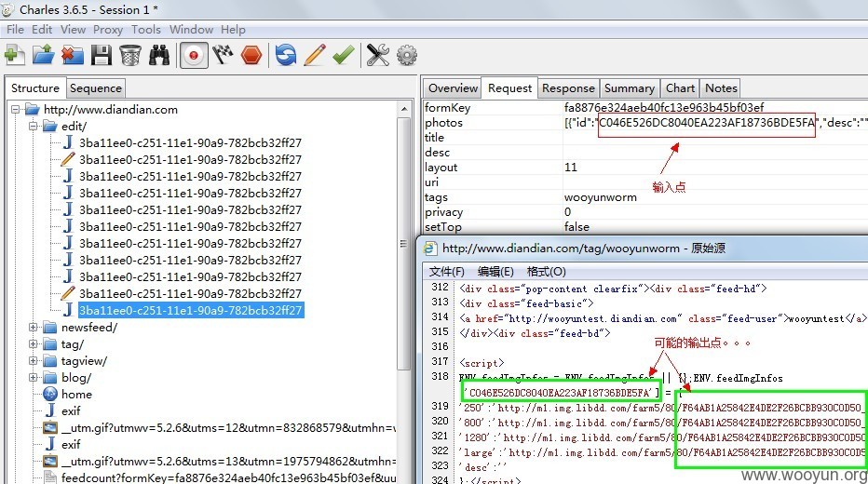
Task: Open the Notes tab
Action: click(x=721, y=87)
